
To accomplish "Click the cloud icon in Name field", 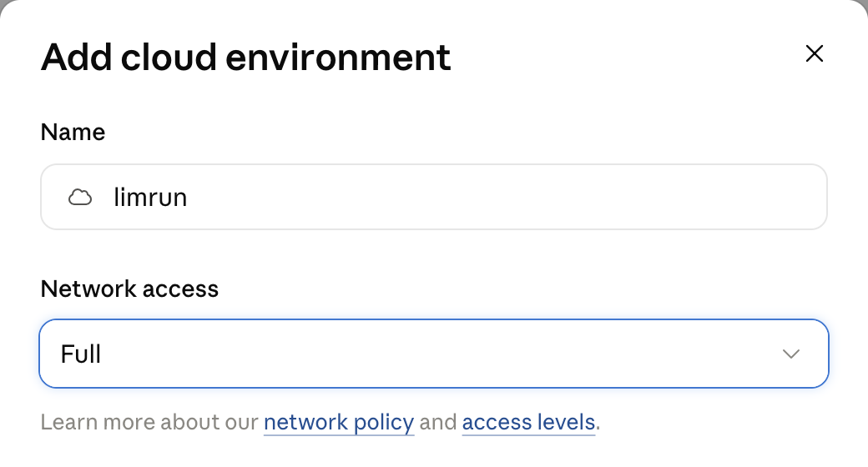I will (x=80, y=197).
